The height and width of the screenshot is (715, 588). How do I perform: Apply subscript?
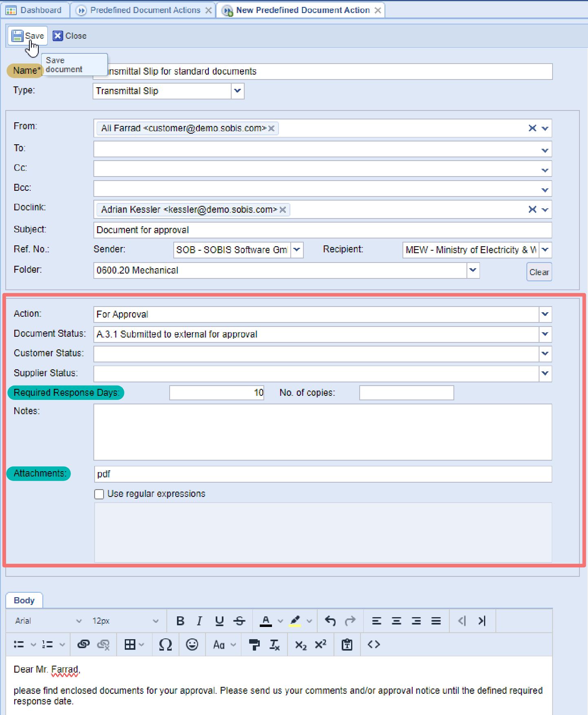pyautogui.click(x=301, y=644)
